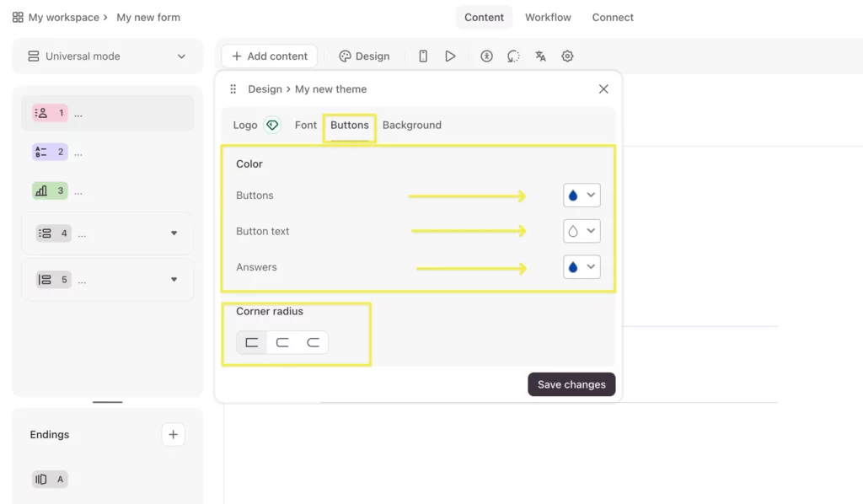Open Buttons color dropdown

point(582,196)
